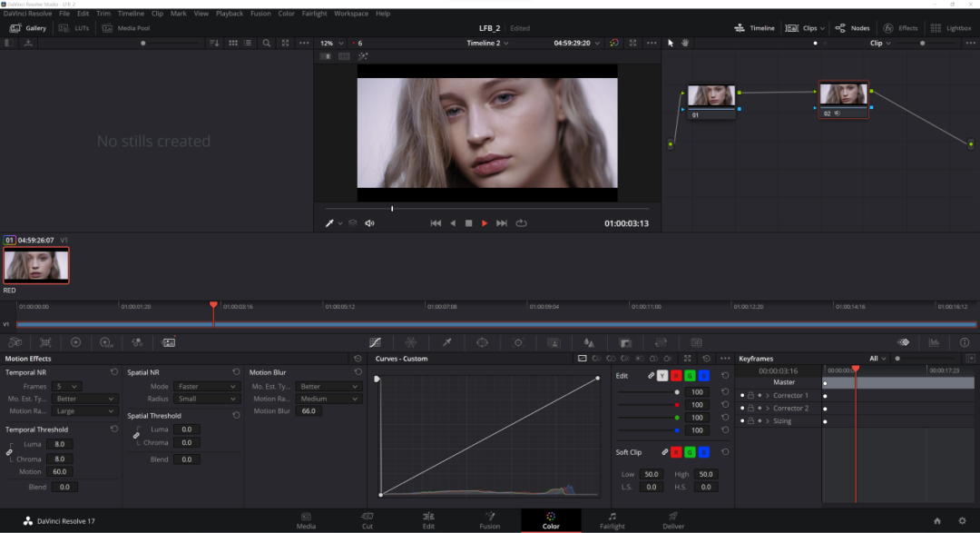The image size is (980, 533).
Task: Select the arrow pointer tool in node editor
Action: 671,44
